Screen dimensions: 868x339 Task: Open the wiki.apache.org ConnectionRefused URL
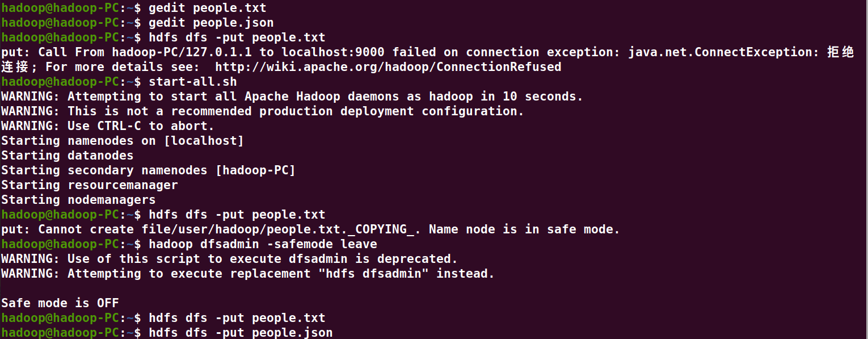click(x=388, y=67)
